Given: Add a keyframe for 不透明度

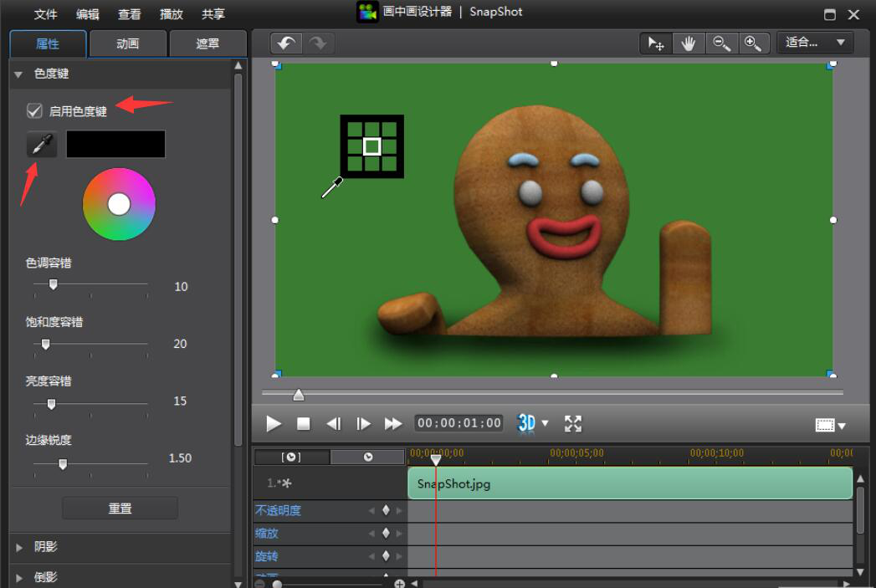Looking at the screenshot, I should [386, 510].
